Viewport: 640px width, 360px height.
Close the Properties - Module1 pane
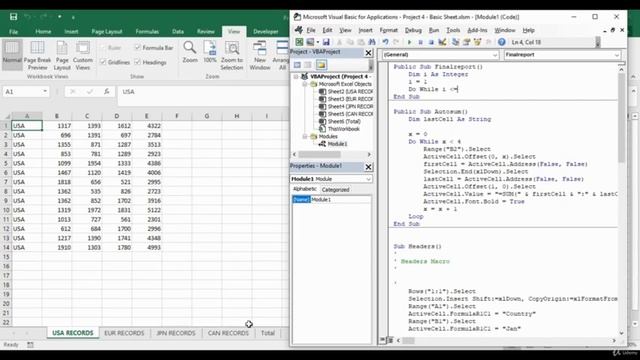[x=368, y=167]
